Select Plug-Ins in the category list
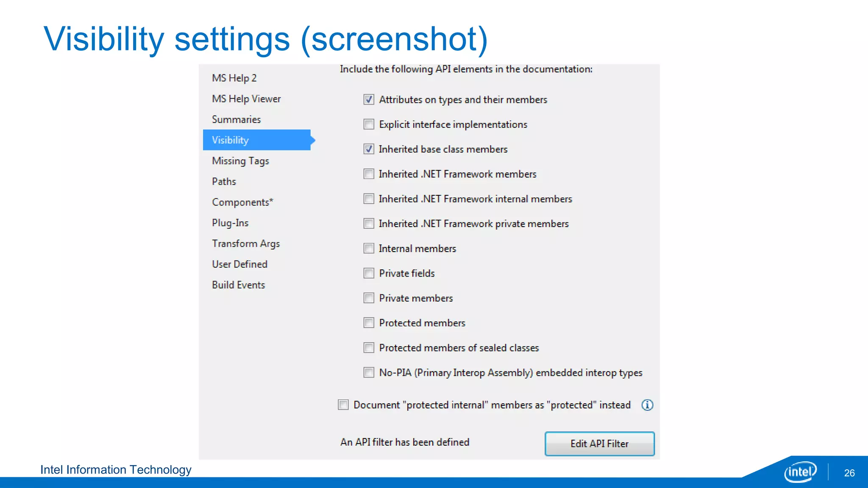Screen dimensions: 868x488 230,223
